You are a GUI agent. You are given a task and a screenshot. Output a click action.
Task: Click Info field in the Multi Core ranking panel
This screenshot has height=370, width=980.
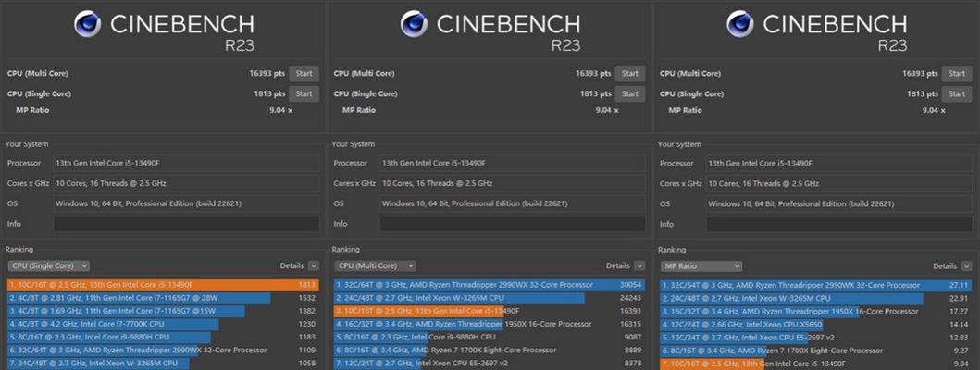[513, 225]
